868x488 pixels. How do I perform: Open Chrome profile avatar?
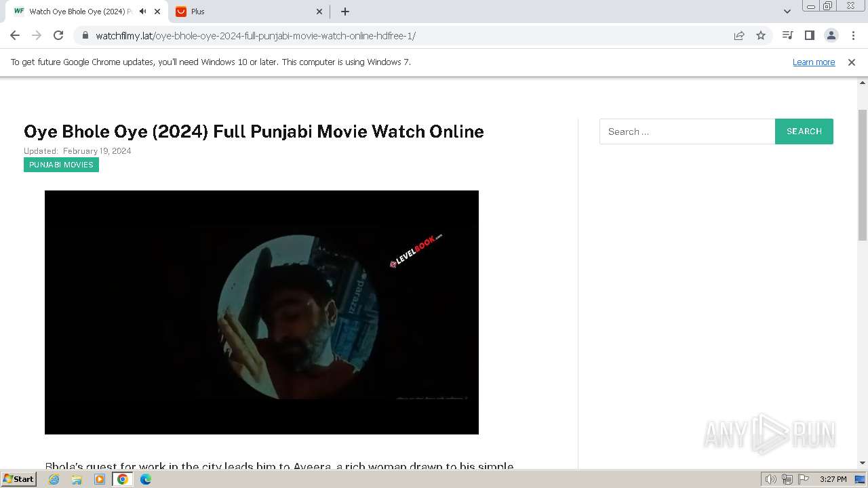831,35
